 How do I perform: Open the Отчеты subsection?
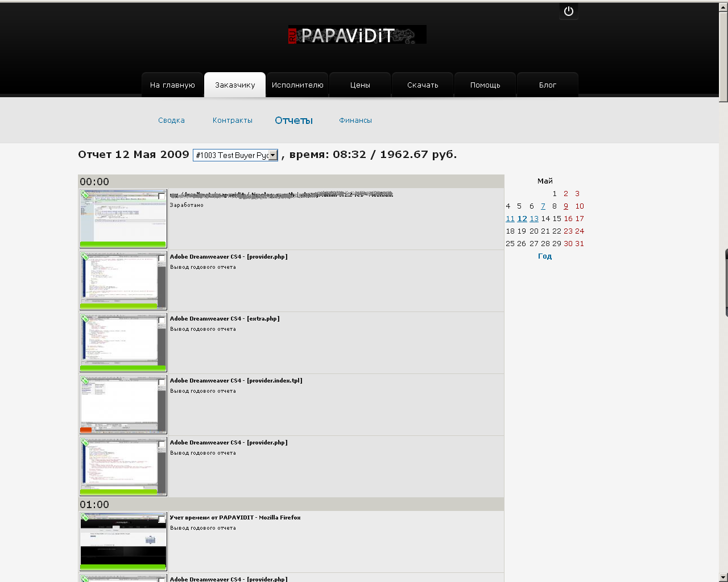click(x=294, y=120)
